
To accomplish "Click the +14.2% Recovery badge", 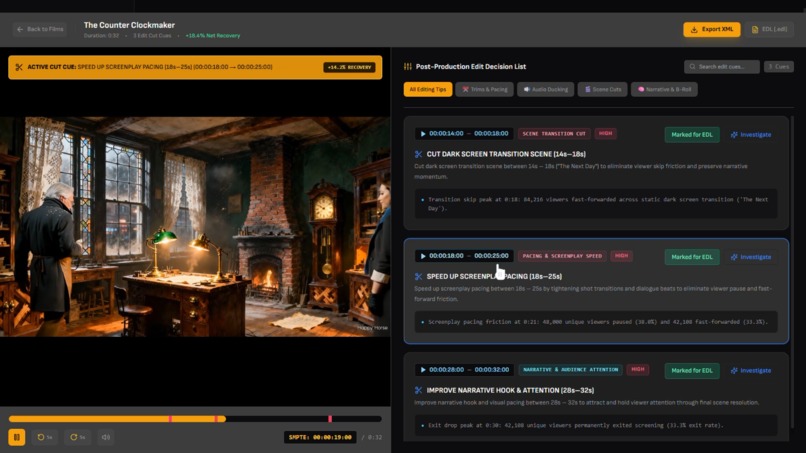I will [x=349, y=67].
